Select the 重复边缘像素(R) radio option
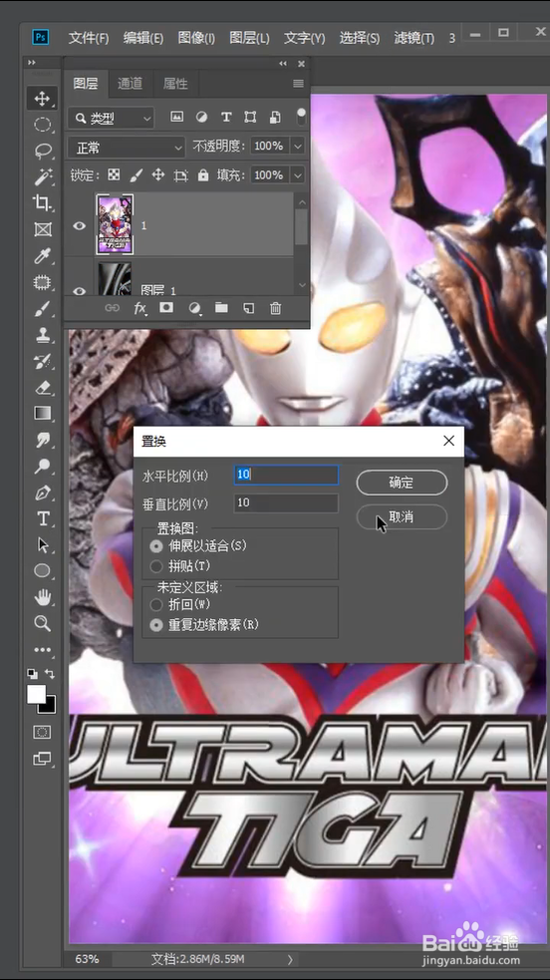This screenshot has width=550, height=980. 156,625
